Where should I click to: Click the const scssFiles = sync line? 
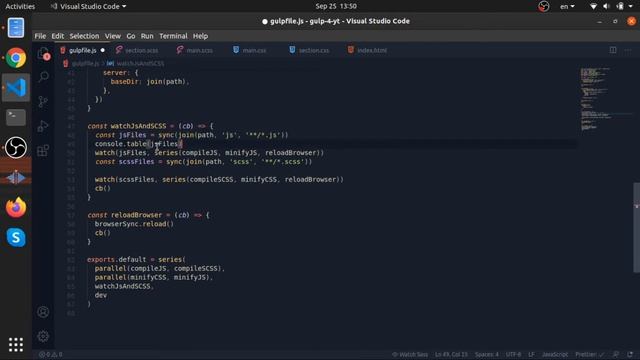coord(203,162)
